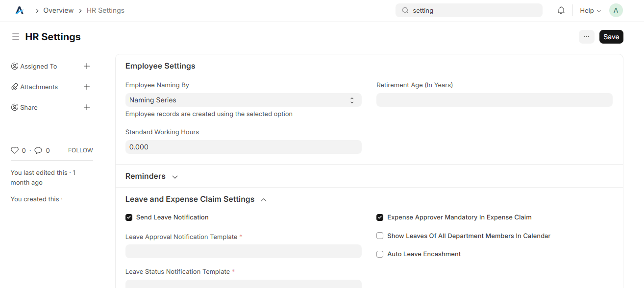Screen dimensions: 644x288
Task: Disable the Send Leave Notification checkbox
Action: pos(129,217)
